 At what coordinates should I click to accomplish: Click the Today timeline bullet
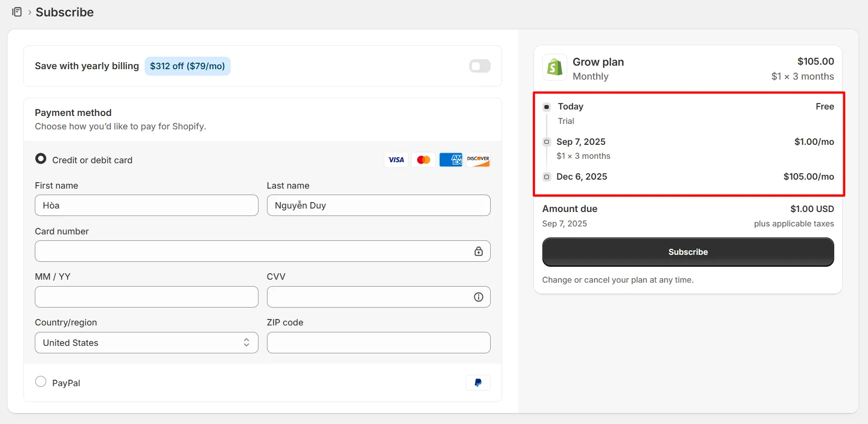(547, 107)
